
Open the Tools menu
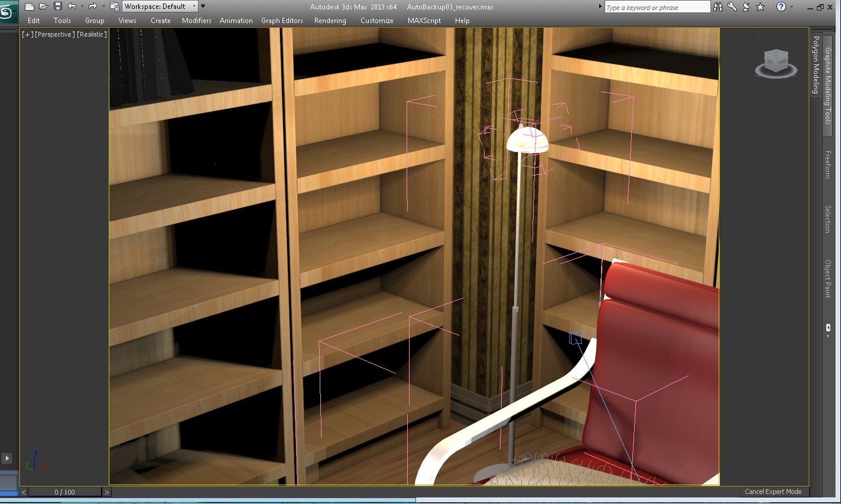coord(62,21)
